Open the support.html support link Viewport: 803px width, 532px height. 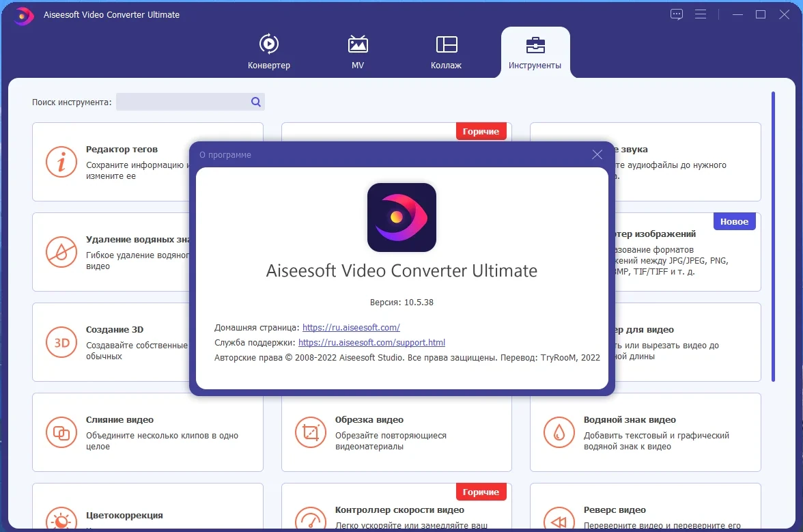tap(371, 342)
